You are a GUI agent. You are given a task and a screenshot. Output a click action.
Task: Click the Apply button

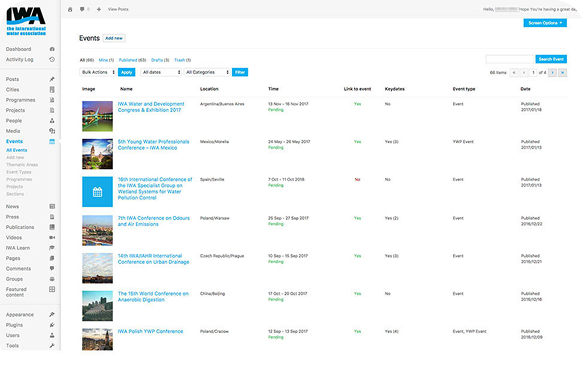(126, 72)
